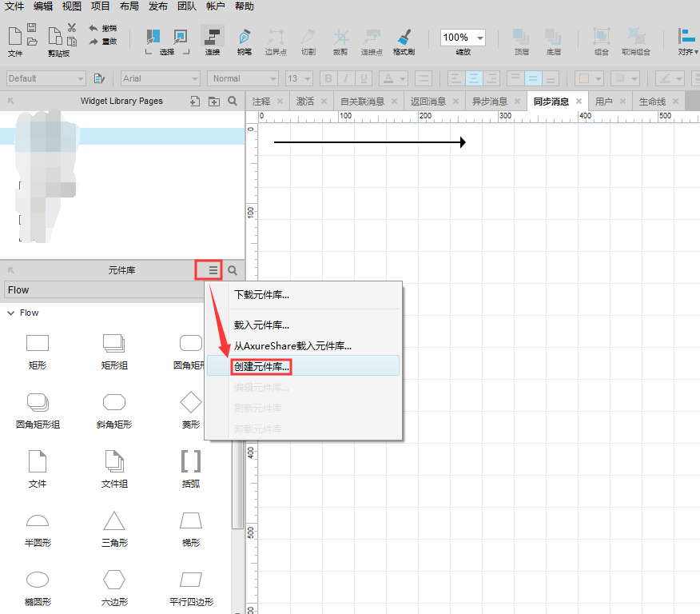Select the 钢笔 pen tool
This screenshot has width=700, height=614.
244,40
